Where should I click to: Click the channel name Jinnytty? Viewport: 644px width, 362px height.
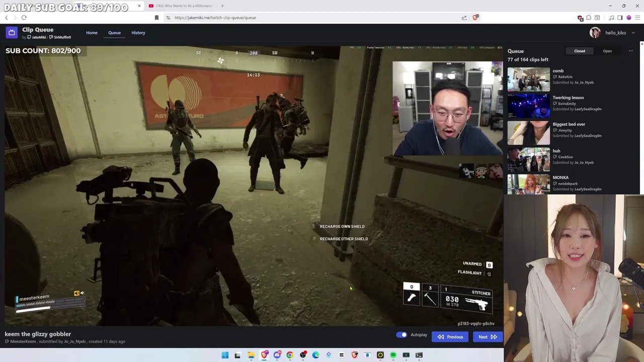(x=565, y=130)
